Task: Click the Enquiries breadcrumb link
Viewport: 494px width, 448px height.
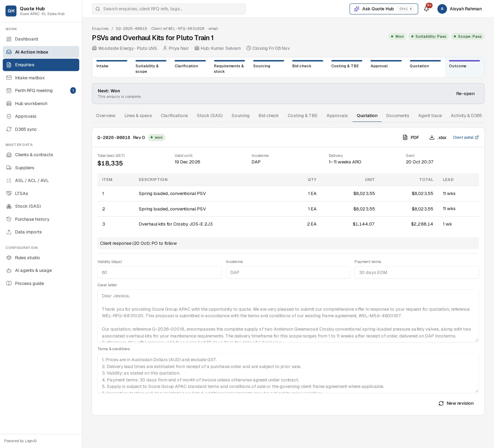Action: coord(100,28)
